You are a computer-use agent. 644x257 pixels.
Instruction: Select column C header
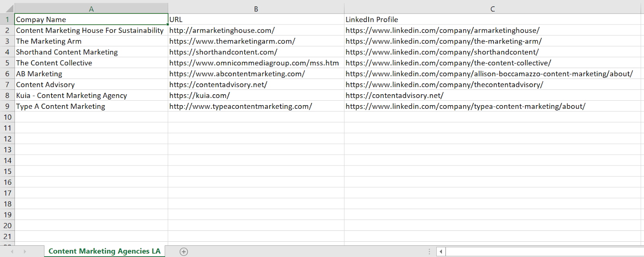[492, 8]
